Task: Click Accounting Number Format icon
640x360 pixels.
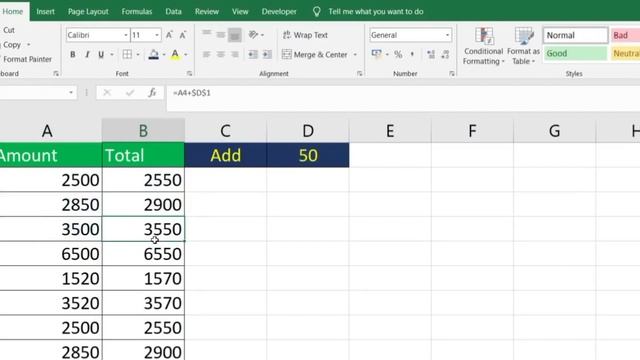Action: (376, 54)
